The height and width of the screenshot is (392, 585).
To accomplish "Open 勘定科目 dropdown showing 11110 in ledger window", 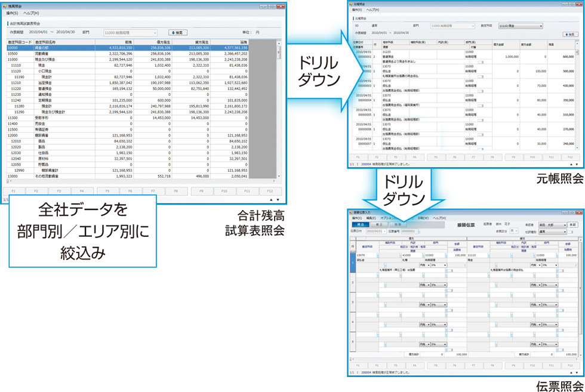I will tap(521, 26).
